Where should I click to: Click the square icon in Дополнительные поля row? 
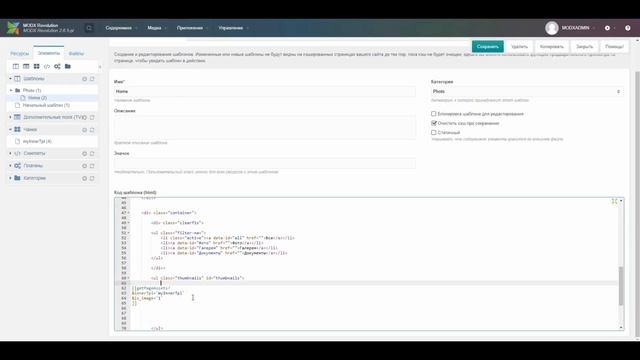pyautogui.click(x=92, y=117)
